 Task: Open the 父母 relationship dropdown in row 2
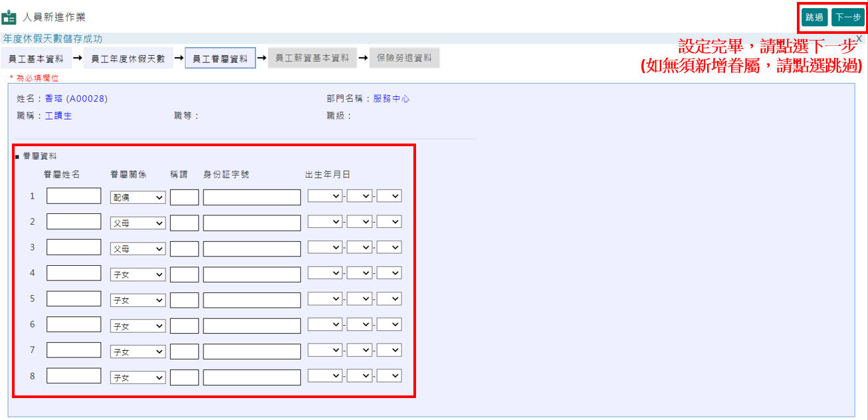pos(138,221)
